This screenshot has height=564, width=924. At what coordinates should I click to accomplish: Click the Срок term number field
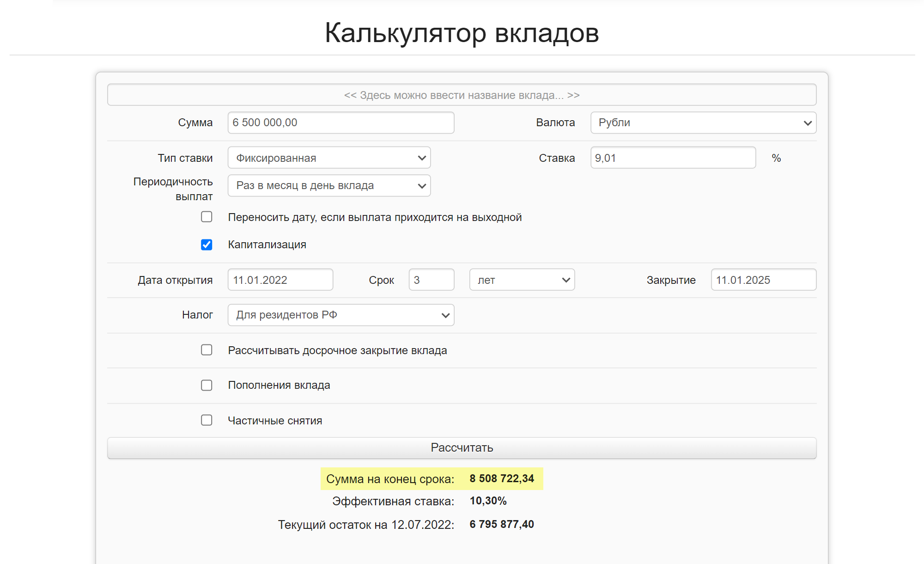point(432,280)
